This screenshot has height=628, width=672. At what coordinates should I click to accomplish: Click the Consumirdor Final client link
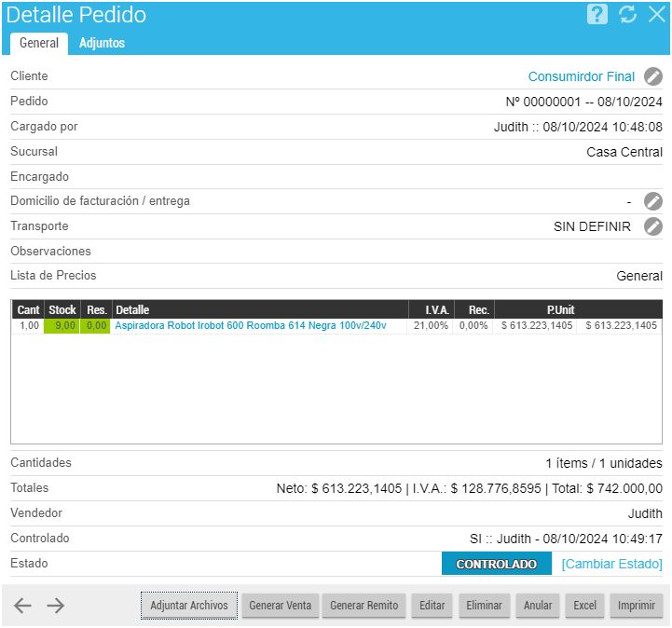pos(581,76)
